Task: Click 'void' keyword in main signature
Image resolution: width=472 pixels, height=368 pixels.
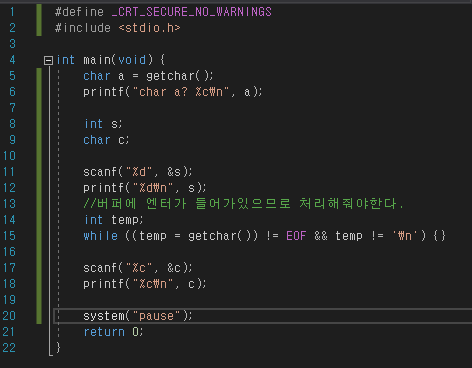Action: 132,60
